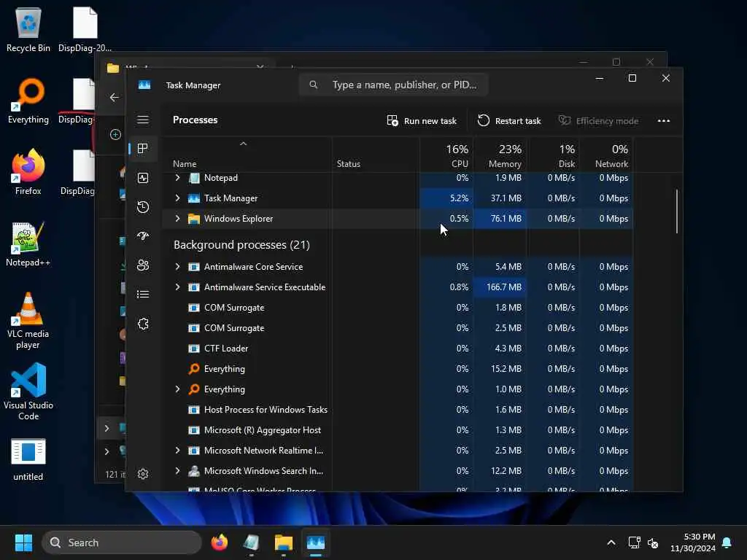
Task: Select the Notepad++ desktop shortcut
Action: pos(28,244)
